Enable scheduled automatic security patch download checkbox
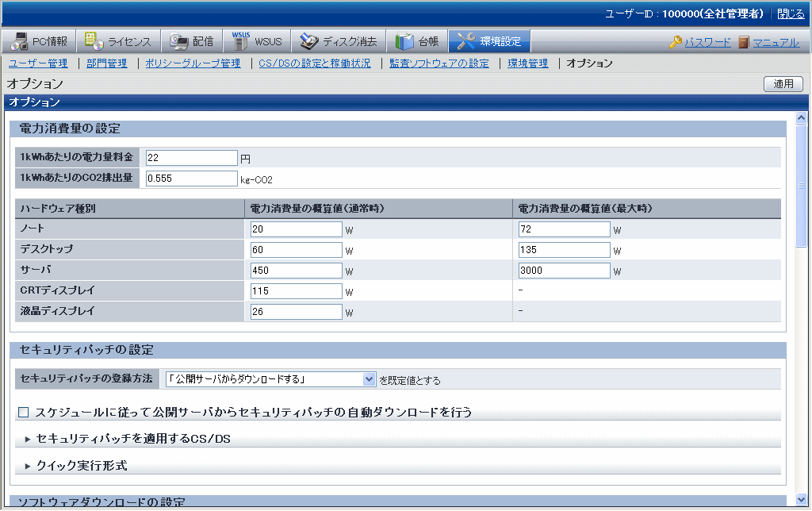Screen dimensions: 812x511 click(23, 412)
